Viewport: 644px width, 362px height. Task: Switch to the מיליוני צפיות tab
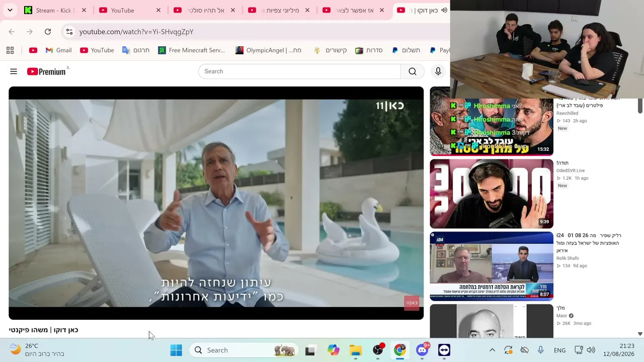pyautogui.click(x=279, y=10)
